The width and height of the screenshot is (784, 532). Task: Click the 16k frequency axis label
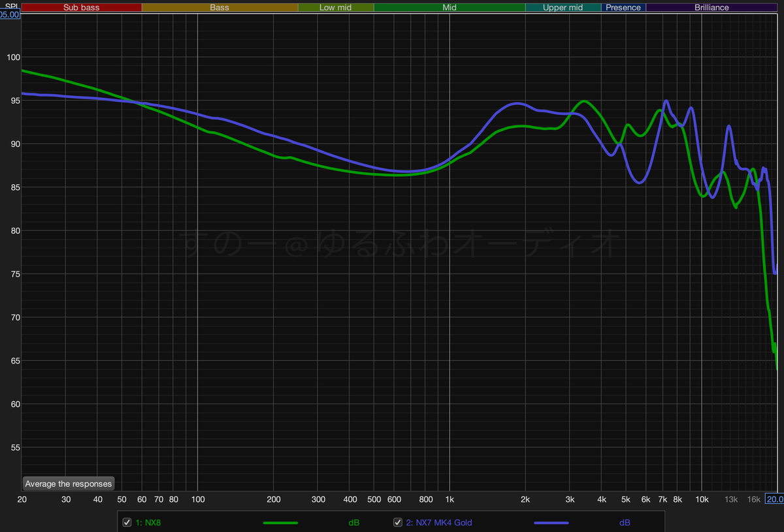click(x=754, y=499)
